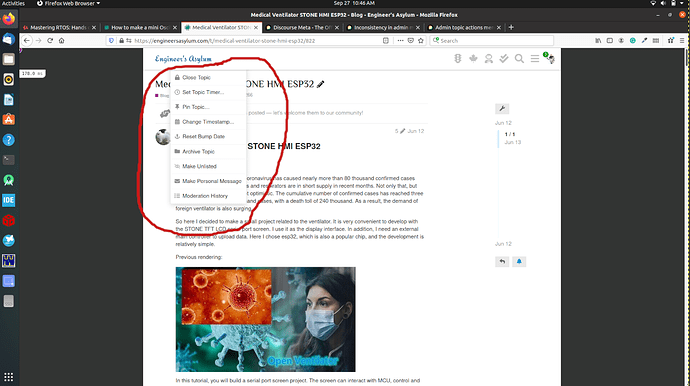The height and width of the screenshot is (386, 690).
Task: Show sidebars toolbar icon
Action: [x=609, y=40]
